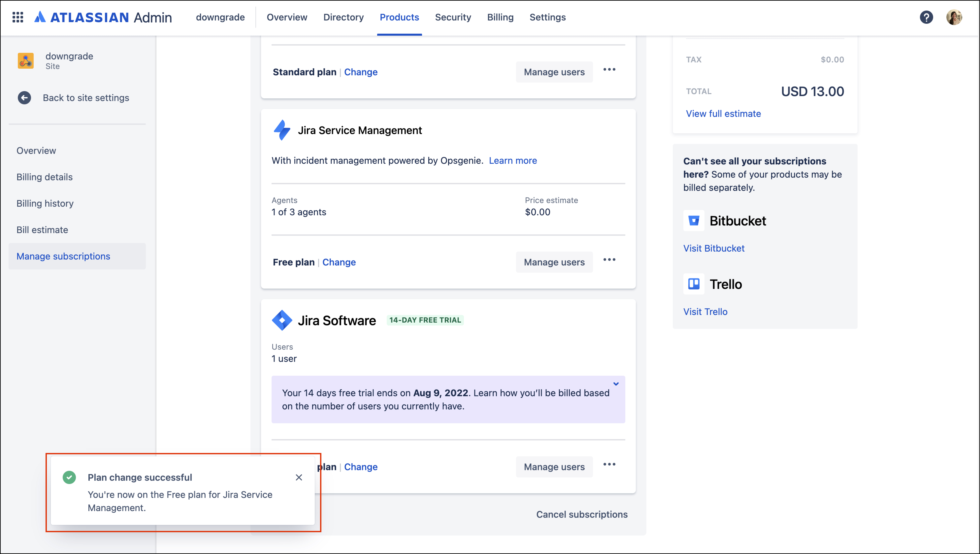Open the View full estimate link
980x554 pixels.
(723, 113)
